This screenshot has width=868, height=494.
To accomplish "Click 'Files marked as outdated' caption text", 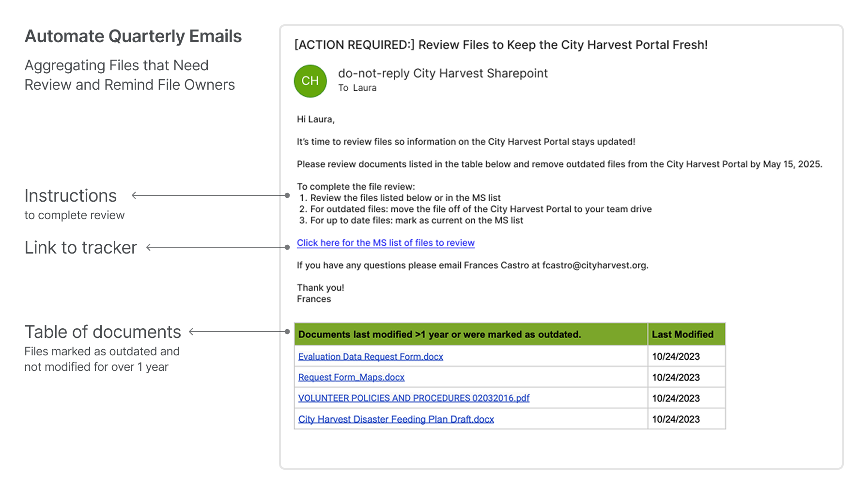I will 102,359.
